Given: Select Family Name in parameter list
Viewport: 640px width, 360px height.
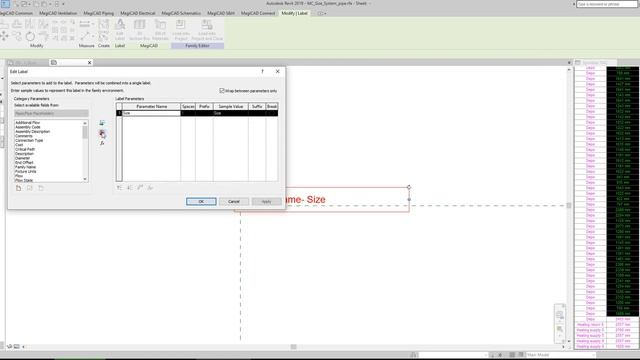Looking at the screenshot, I should [26, 167].
